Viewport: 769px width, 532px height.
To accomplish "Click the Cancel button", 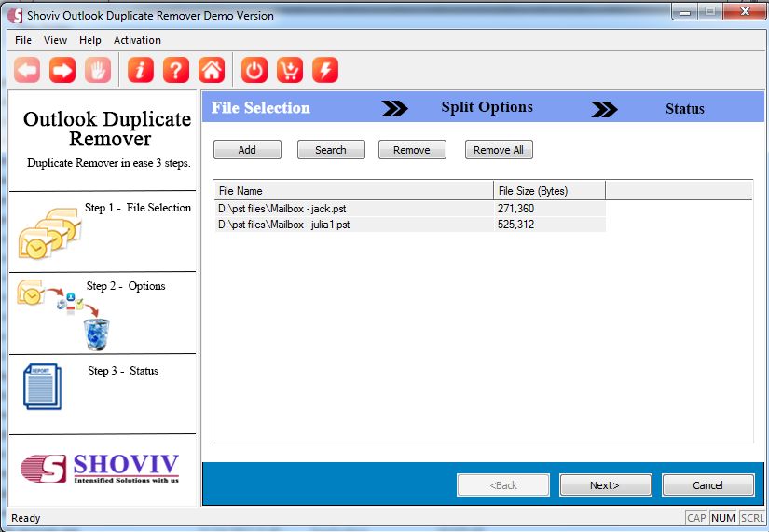I will (x=707, y=485).
